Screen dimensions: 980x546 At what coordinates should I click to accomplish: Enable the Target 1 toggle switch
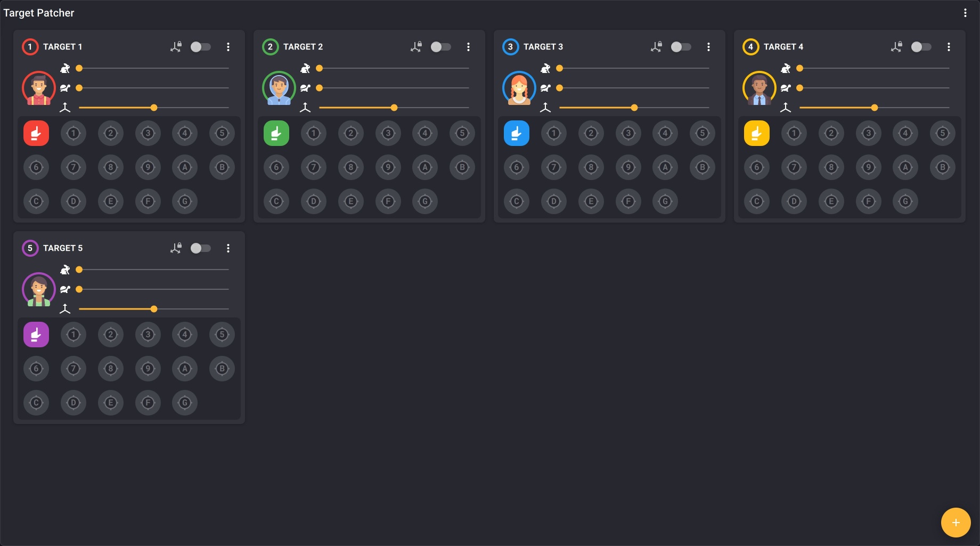(x=201, y=47)
